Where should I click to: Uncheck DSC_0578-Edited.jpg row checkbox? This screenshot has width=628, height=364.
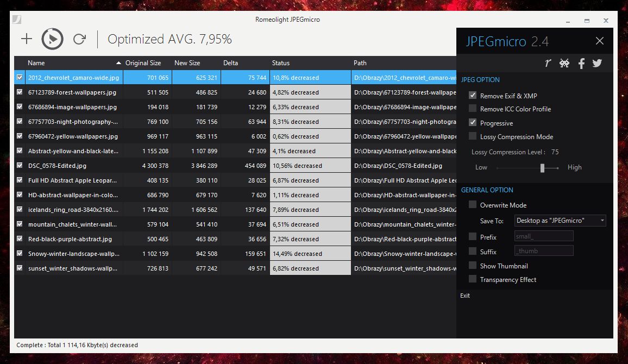[x=19, y=165]
